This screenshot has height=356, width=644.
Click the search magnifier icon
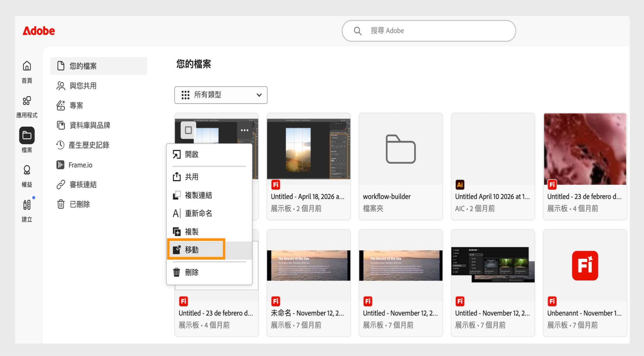358,31
